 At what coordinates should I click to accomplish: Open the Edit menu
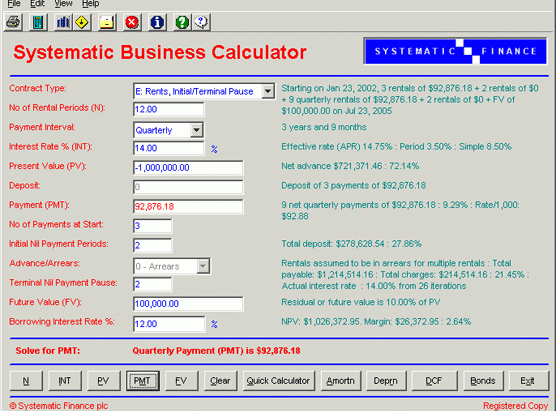pos(37,4)
